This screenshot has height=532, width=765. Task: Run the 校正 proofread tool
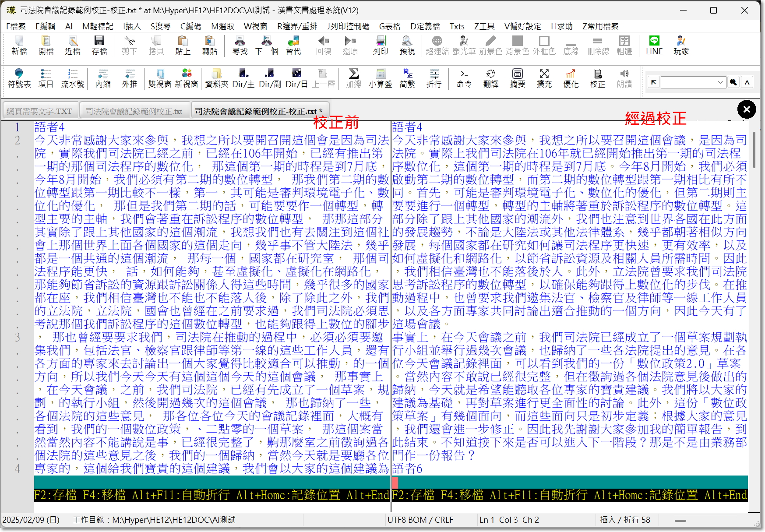(598, 78)
